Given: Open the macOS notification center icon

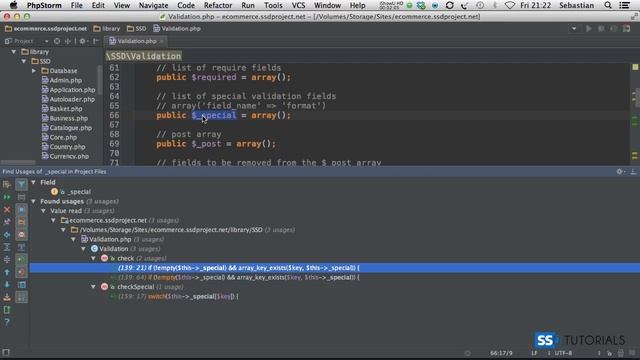Looking at the screenshot, I should tap(624, 5).
